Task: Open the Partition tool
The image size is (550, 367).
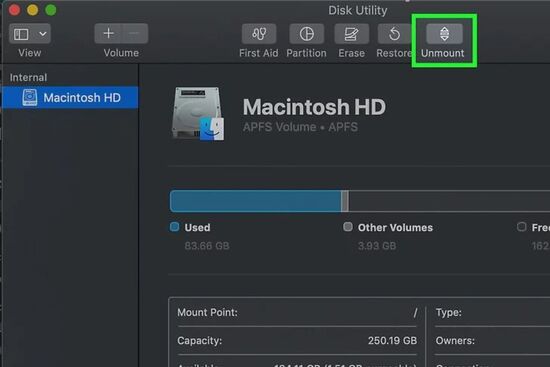Action: [306, 34]
